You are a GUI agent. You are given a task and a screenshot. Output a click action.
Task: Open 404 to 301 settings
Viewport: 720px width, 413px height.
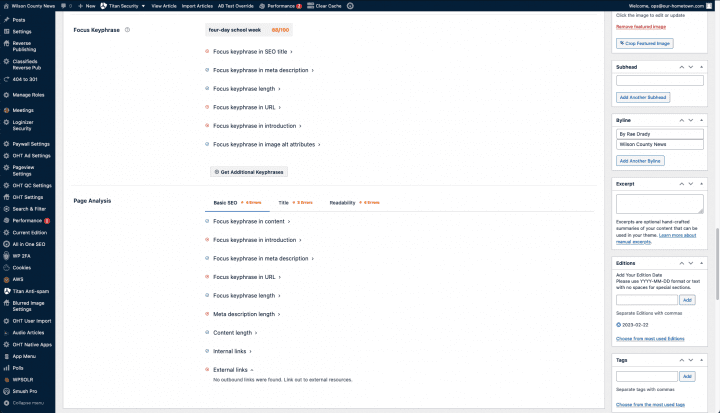(x=25, y=79)
